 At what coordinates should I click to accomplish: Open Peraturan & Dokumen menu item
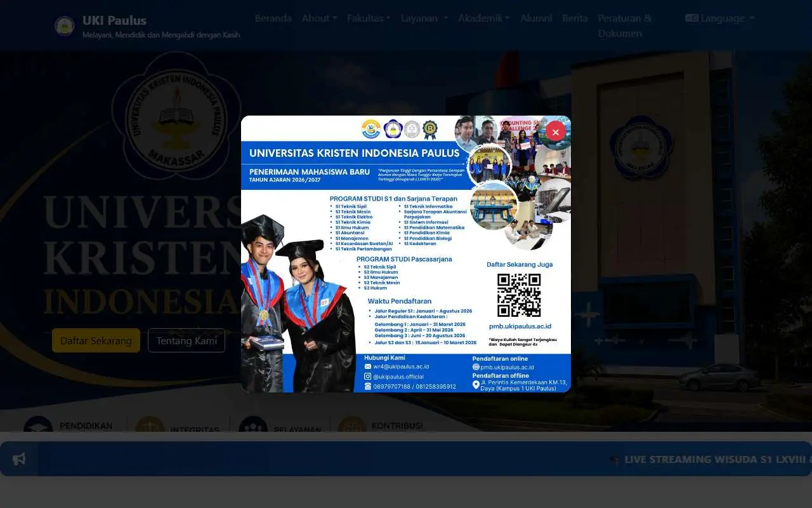point(625,26)
